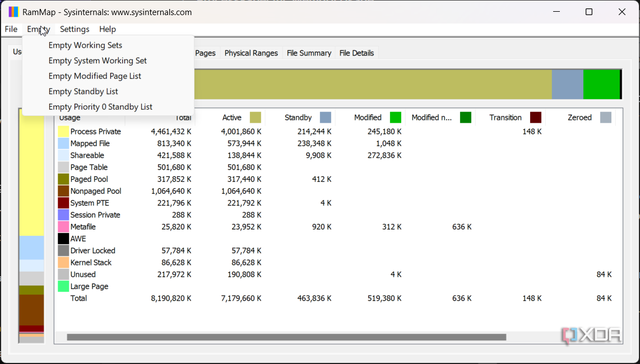Click the AWE black swatch

pos(63,239)
